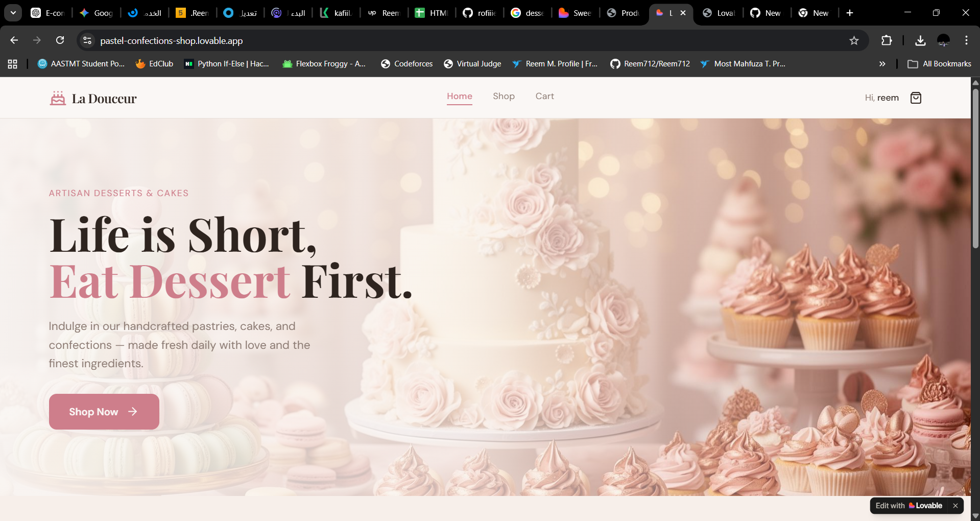
Task: Click the browser forward arrow
Action: (x=37, y=40)
